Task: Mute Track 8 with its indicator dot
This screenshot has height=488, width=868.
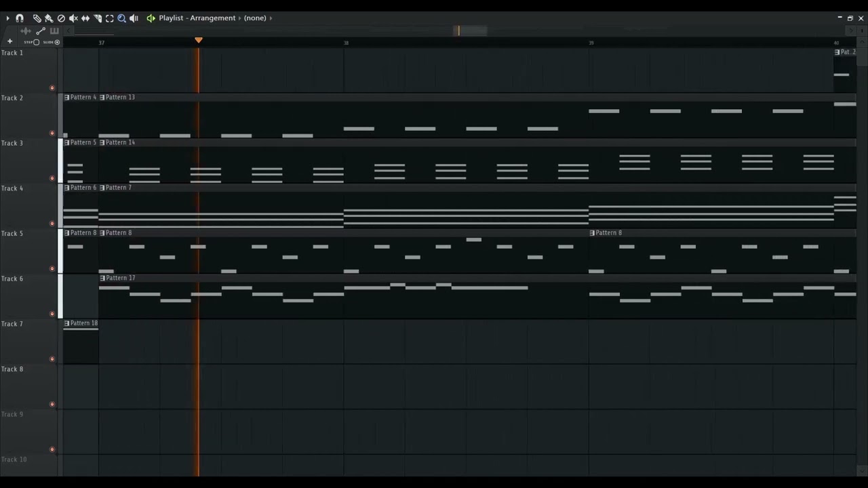Action: (x=52, y=404)
